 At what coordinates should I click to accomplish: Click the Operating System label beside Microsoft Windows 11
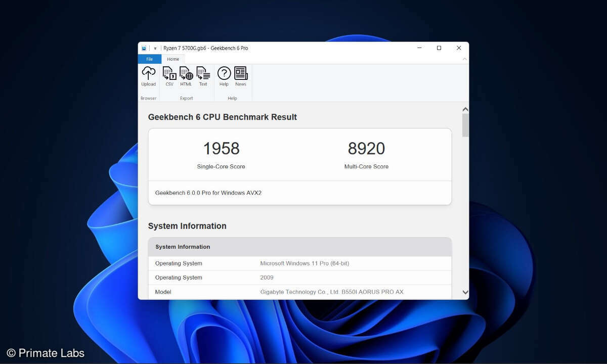point(179,263)
